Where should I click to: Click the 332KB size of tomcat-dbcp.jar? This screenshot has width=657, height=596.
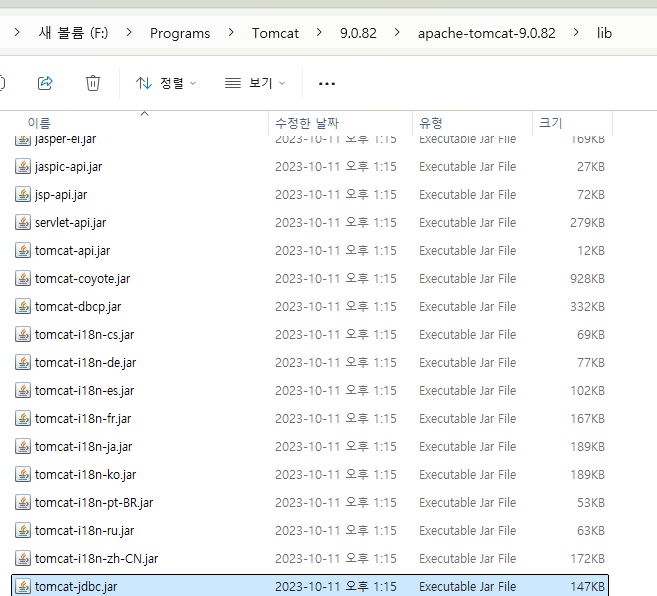pyautogui.click(x=587, y=307)
